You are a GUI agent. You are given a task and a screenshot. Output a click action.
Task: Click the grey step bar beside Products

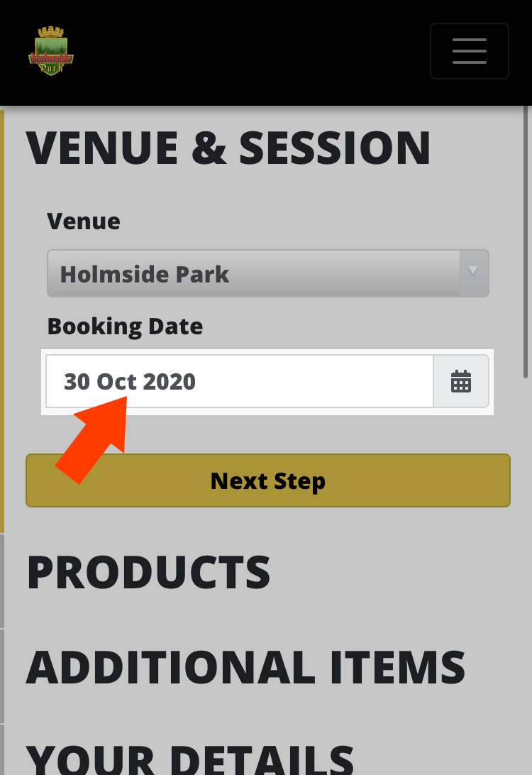[2, 582]
